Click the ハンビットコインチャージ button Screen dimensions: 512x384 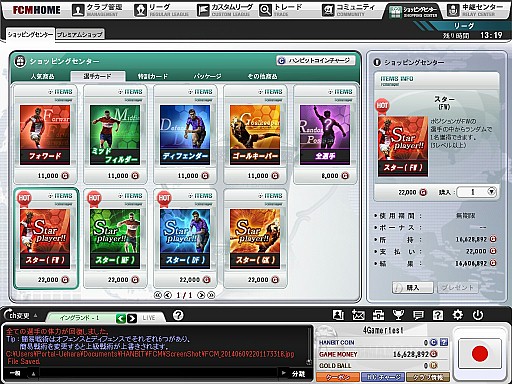(316, 60)
